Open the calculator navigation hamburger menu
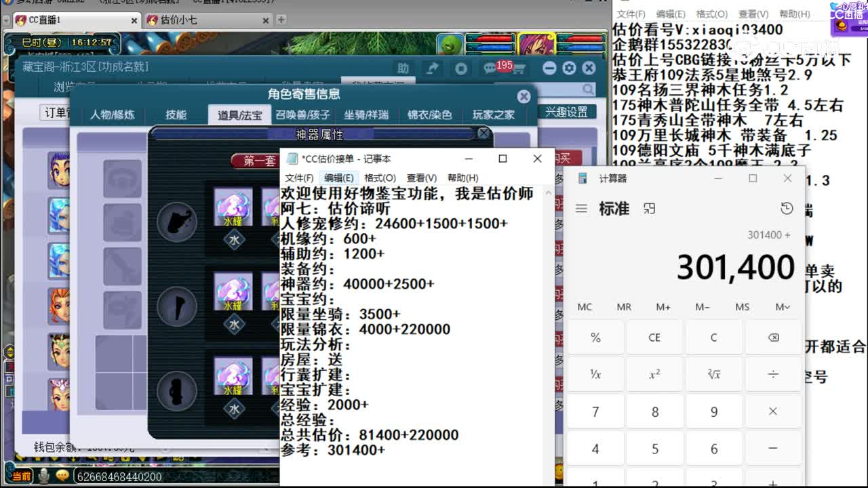The width and height of the screenshot is (868, 488). [x=581, y=209]
